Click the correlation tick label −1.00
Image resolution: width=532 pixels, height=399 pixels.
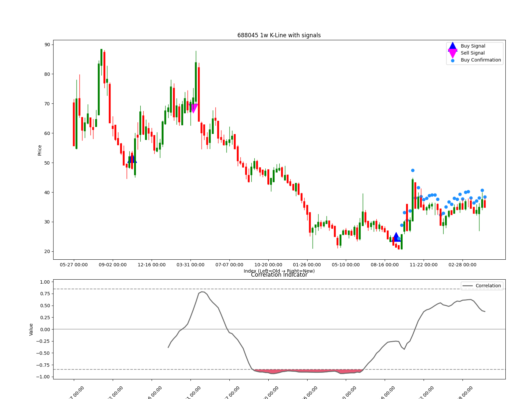pos(43,377)
